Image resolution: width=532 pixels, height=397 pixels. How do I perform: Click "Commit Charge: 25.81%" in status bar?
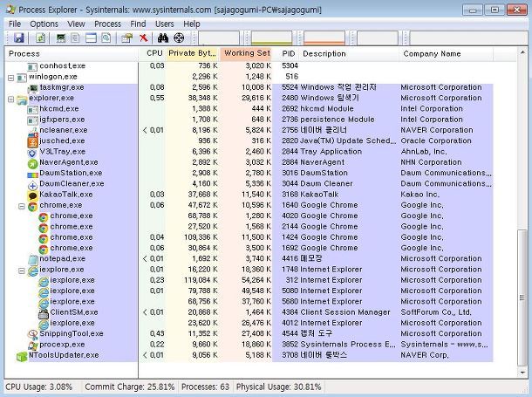tap(130, 387)
